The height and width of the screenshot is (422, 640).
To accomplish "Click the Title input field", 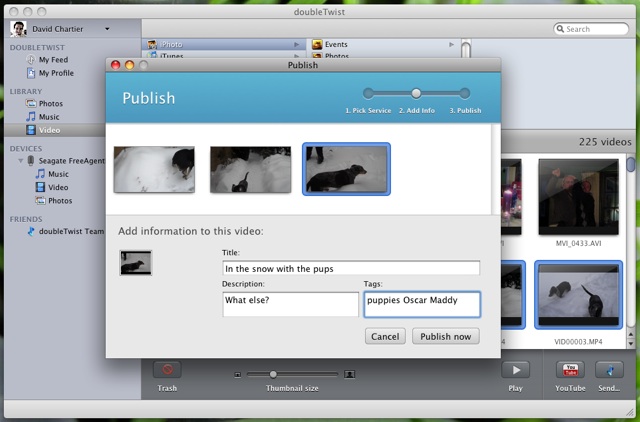I will (x=351, y=269).
